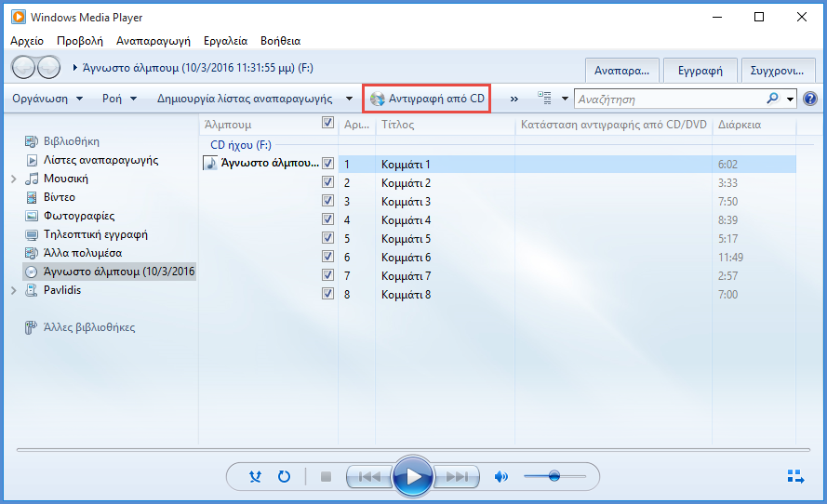Expand breadcrumb arrow before Άγνωστο άλμπουμ
The image size is (827, 504).
click(x=75, y=68)
